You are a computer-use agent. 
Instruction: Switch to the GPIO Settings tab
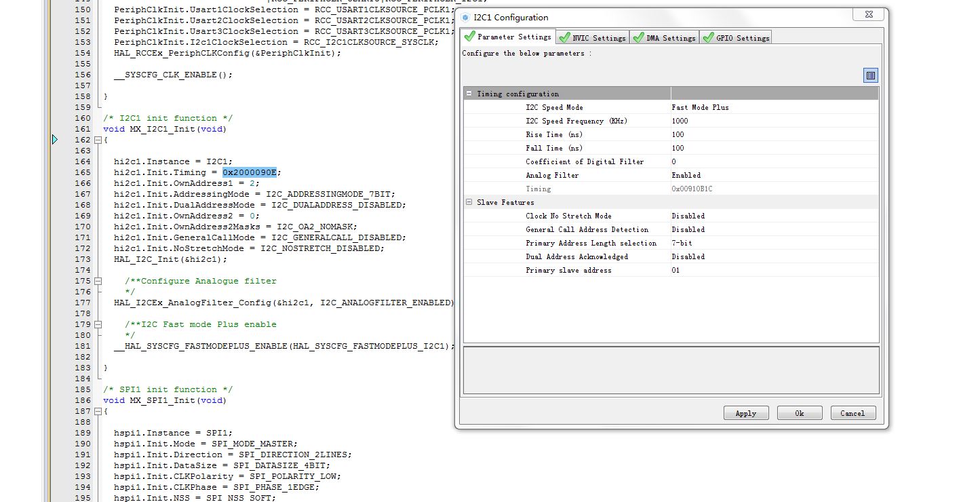pyautogui.click(x=736, y=38)
